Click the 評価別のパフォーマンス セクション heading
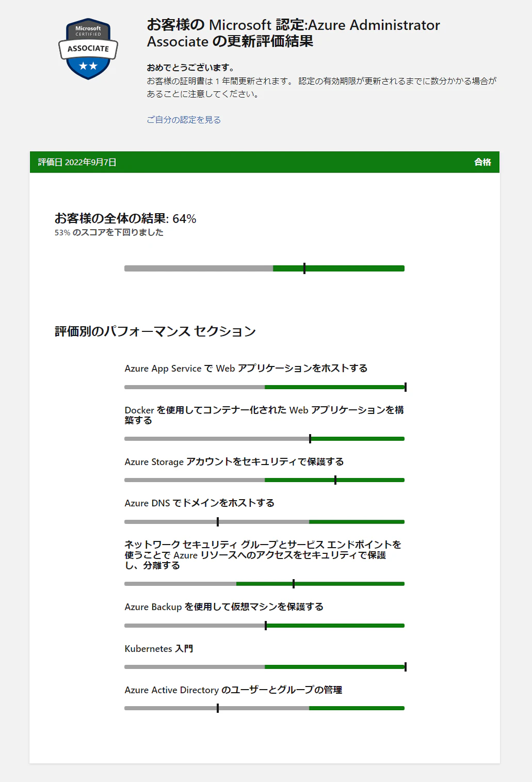This screenshot has height=782, width=532. 155,331
